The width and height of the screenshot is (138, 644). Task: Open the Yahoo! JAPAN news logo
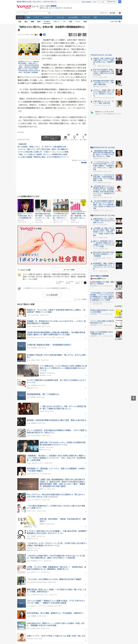click(27, 7)
